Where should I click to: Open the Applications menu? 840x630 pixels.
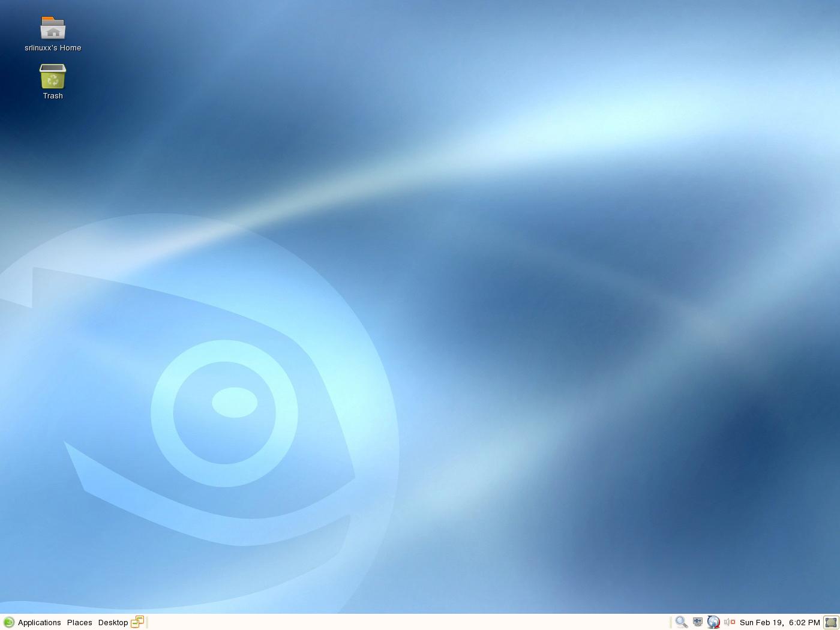tap(40, 622)
